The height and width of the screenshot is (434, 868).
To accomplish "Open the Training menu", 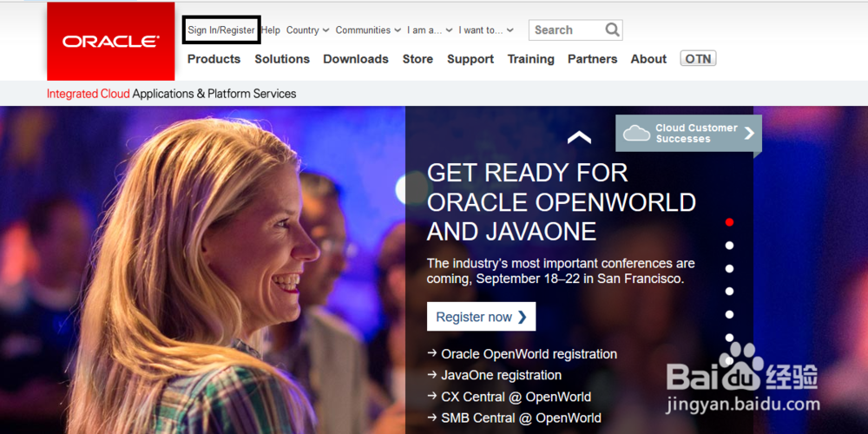I will [x=531, y=59].
